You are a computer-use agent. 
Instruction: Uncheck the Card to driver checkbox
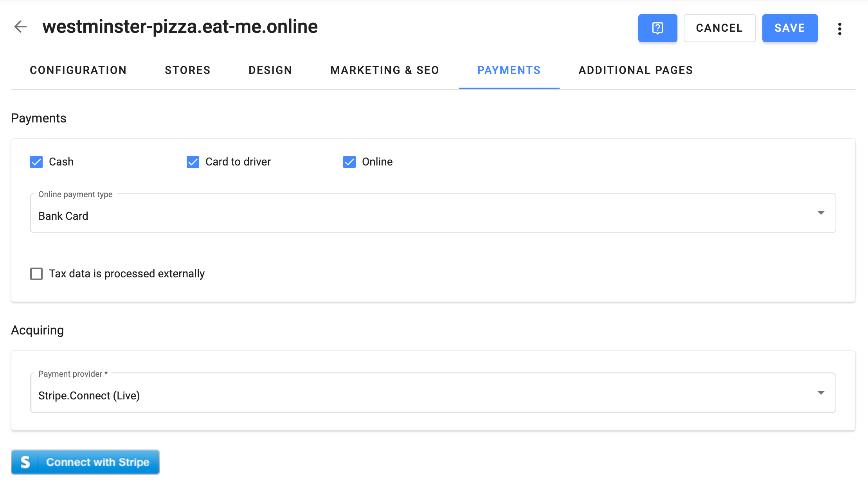coord(193,162)
